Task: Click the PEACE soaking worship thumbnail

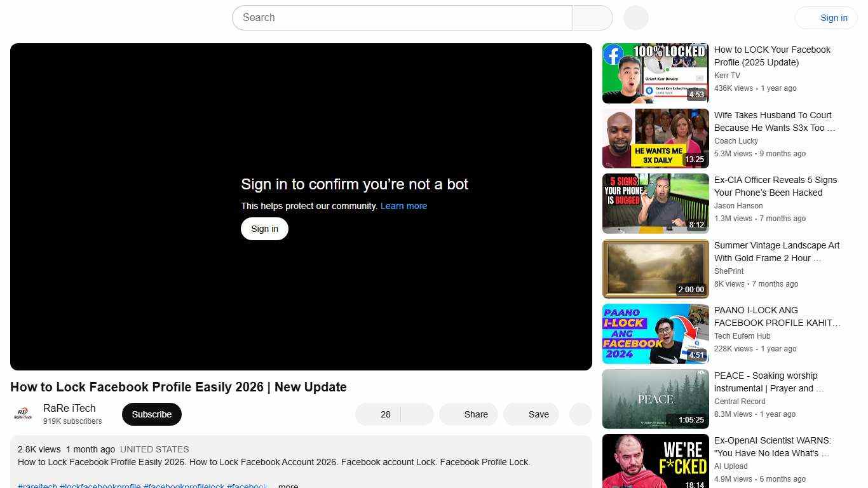Action: [x=655, y=398]
